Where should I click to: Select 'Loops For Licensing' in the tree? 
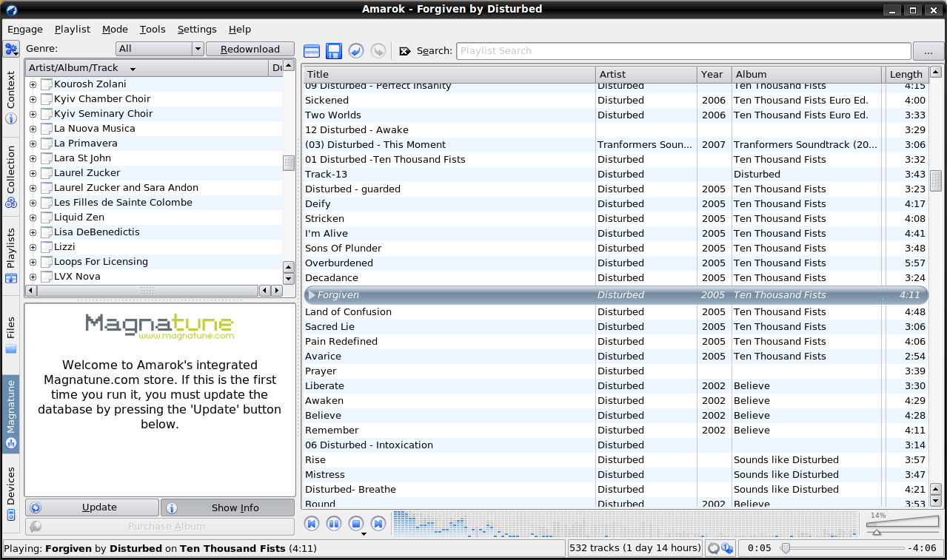click(101, 262)
